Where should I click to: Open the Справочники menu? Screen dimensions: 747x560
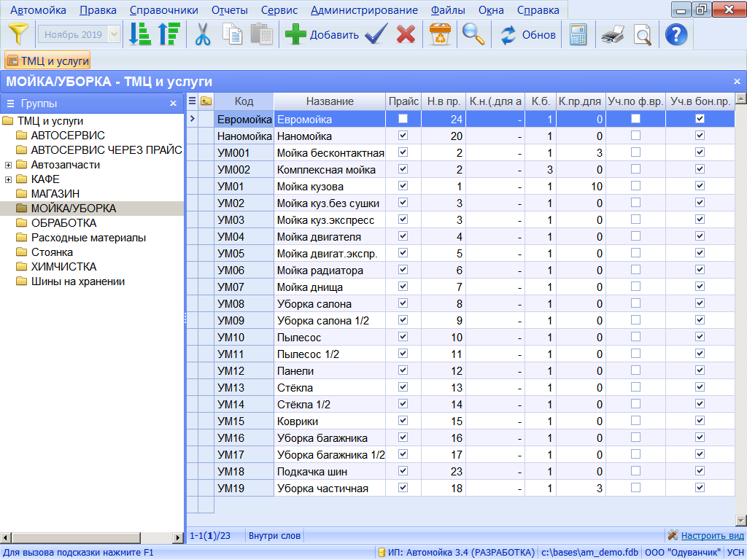point(164,10)
